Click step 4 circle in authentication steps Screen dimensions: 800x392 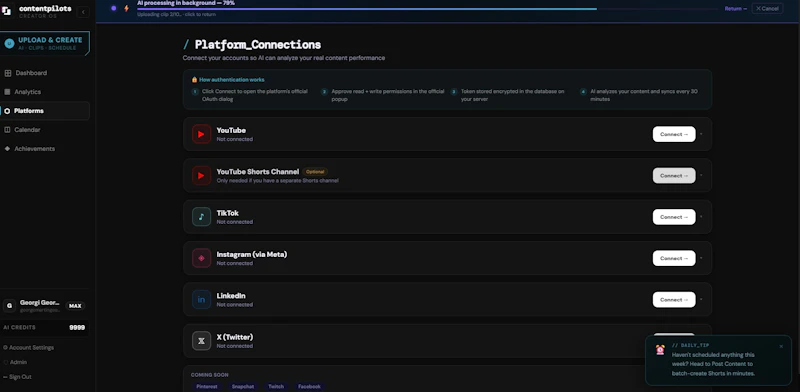583,92
